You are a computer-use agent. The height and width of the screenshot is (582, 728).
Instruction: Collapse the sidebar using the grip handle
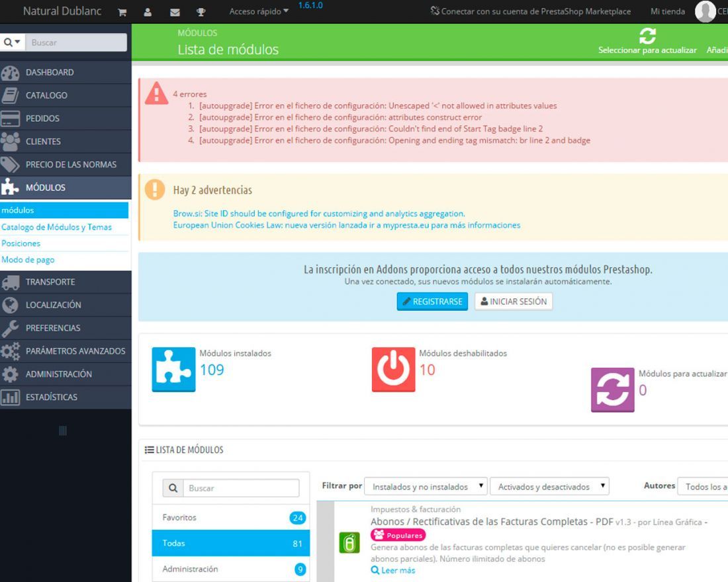(x=63, y=431)
